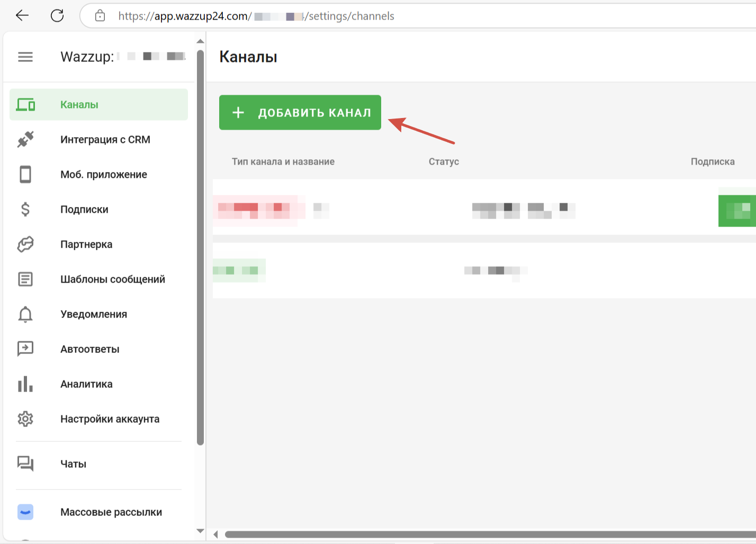The height and width of the screenshot is (544, 756).
Task: Toggle the hamburger menu icon
Action: pos(25,57)
